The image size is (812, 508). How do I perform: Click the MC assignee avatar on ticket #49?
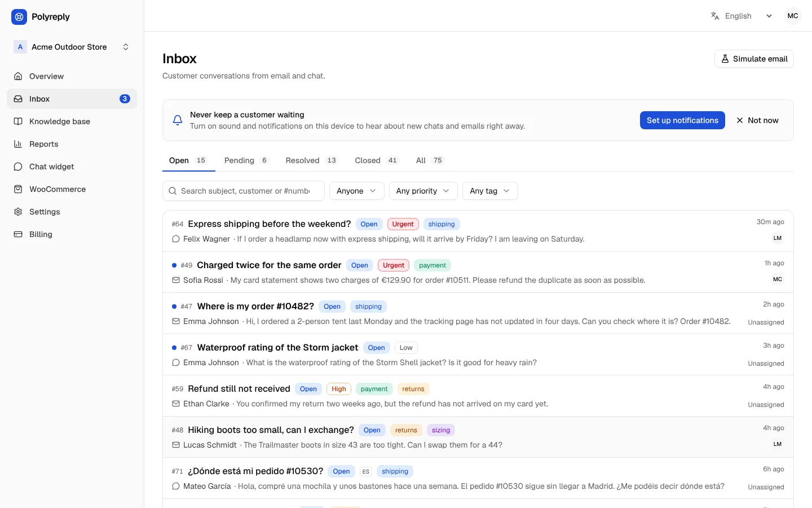click(778, 279)
